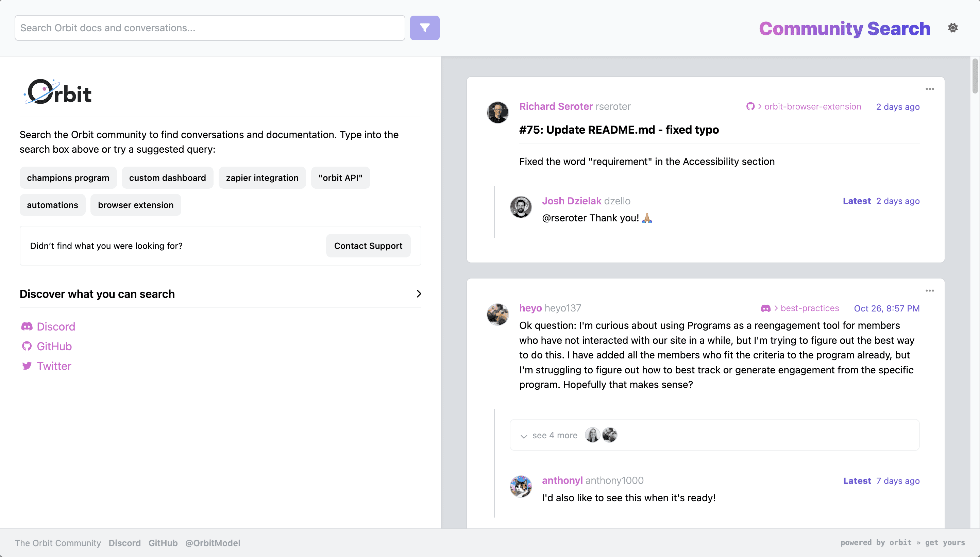Toggle dark mode sun icon
980x557 pixels.
coord(953,28)
